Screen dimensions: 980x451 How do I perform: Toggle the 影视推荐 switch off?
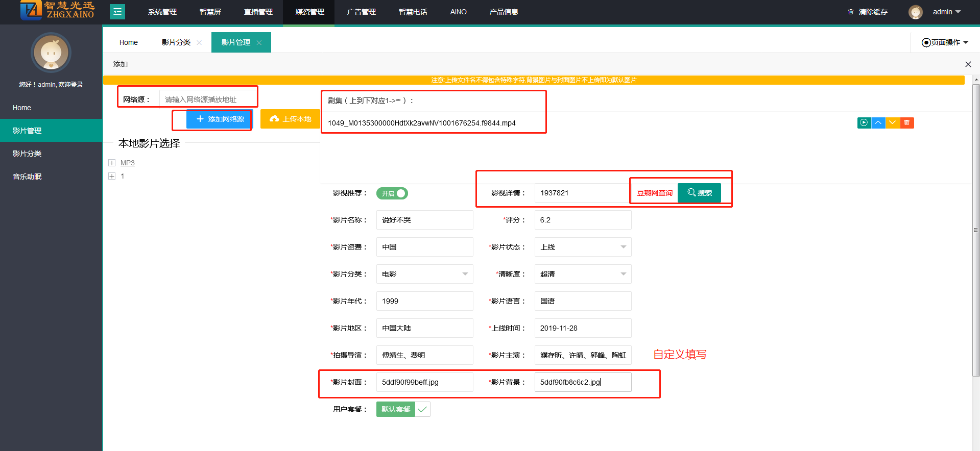click(x=392, y=193)
